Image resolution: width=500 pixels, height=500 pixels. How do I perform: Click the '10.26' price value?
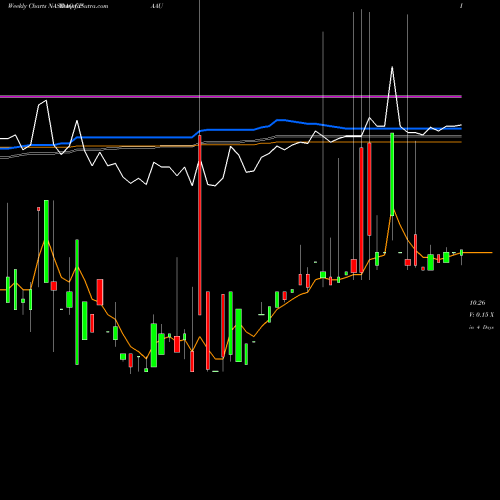click(x=477, y=303)
